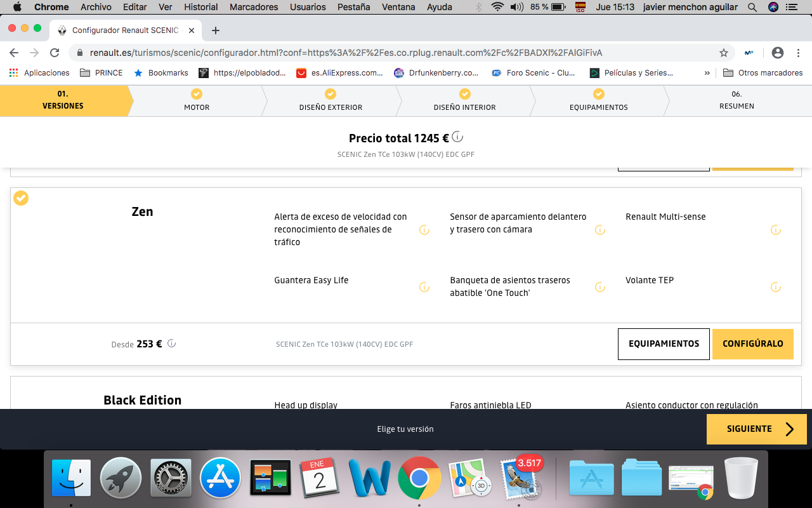Launch Launchpad rocket icon in Dock
The image size is (812, 508).
[121, 478]
